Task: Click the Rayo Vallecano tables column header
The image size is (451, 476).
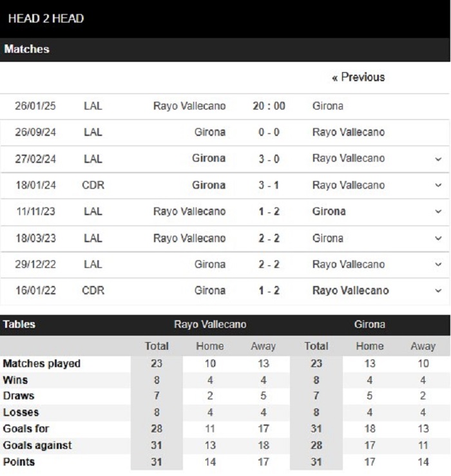Action: point(210,324)
